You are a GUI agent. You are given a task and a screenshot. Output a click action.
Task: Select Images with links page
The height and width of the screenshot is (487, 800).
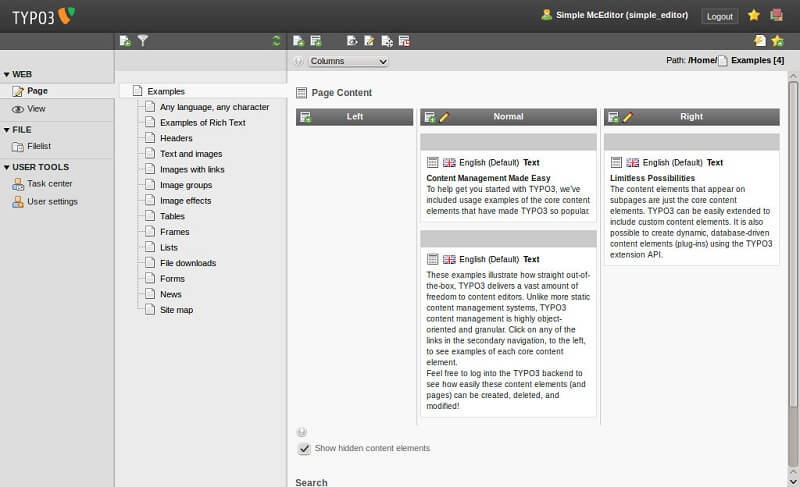(192, 169)
